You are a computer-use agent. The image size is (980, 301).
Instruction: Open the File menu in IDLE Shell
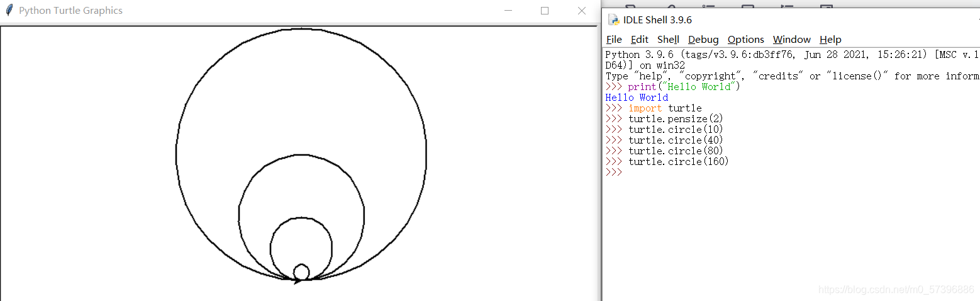[x=614, y=39]
